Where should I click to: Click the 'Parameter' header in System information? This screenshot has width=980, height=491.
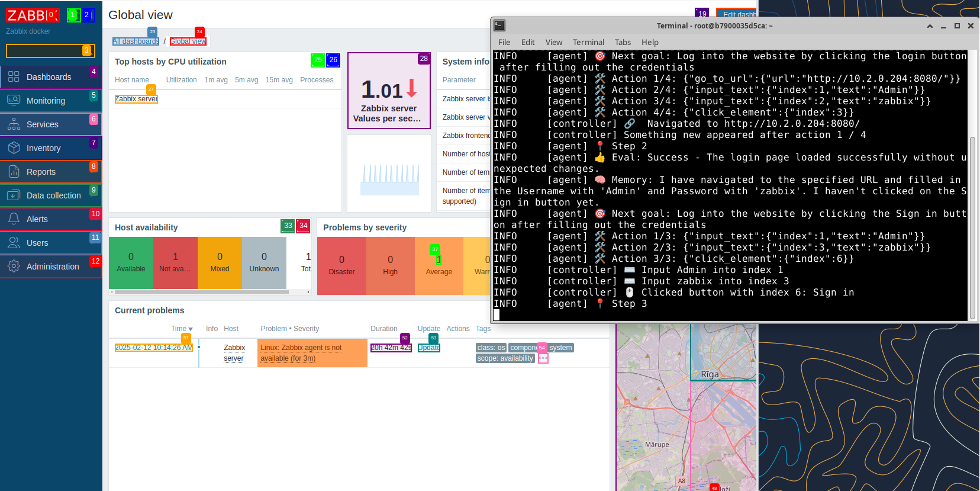pos(459,80)
